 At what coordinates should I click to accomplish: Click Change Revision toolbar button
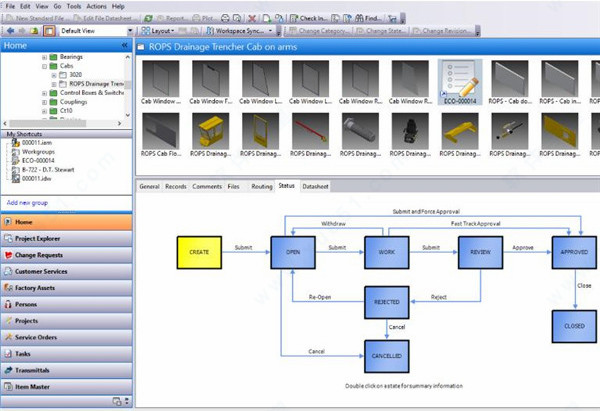click(441, 31)
